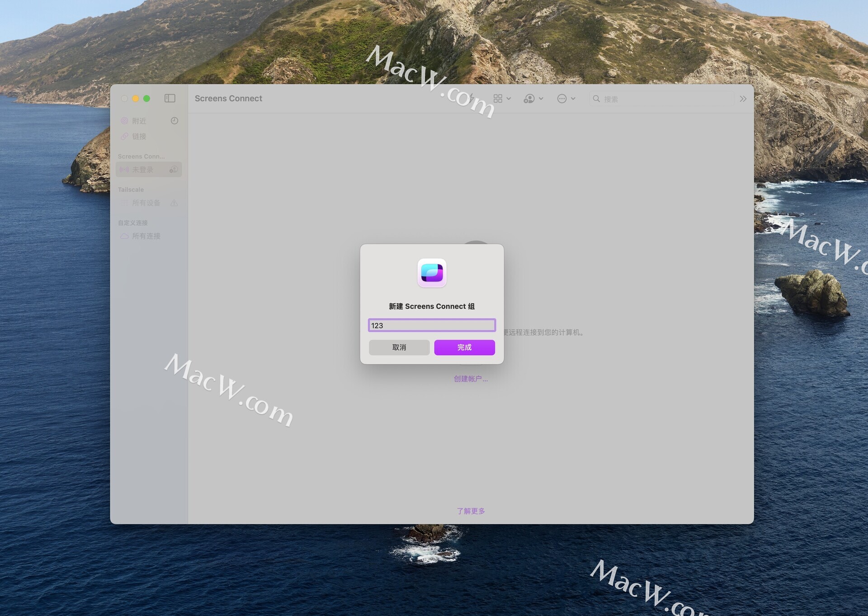Click the toolbar overflow double-chevron
This screenshot has height=616, width=868.
pos(743,99)
